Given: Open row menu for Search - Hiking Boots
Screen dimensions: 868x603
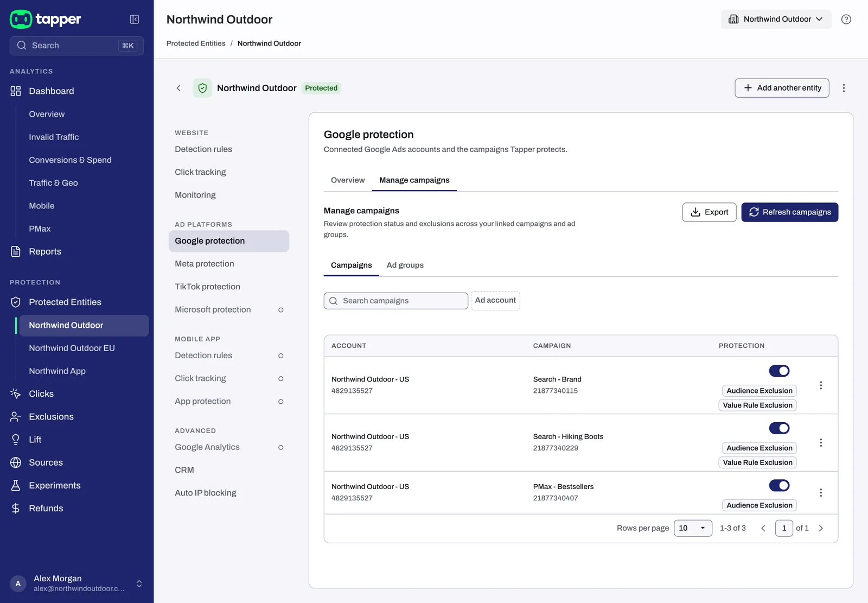Looking at the screenshot, I should (821, 443).
